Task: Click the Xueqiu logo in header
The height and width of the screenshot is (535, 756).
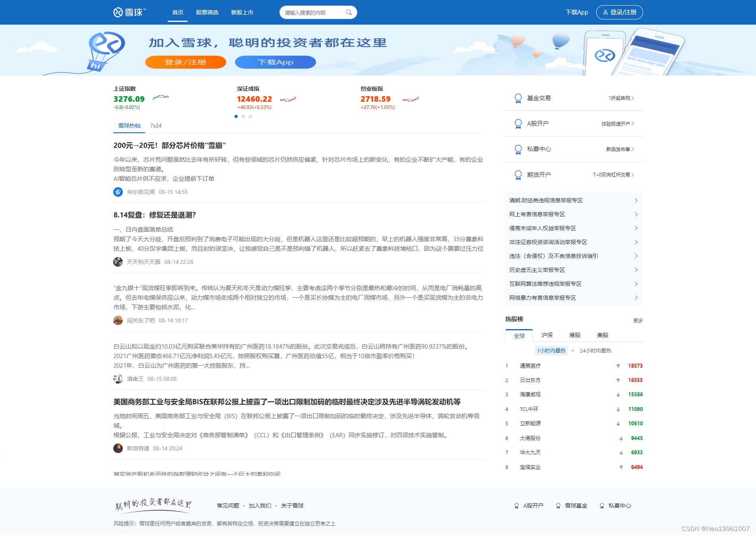Action: click(x=129, y=12)
